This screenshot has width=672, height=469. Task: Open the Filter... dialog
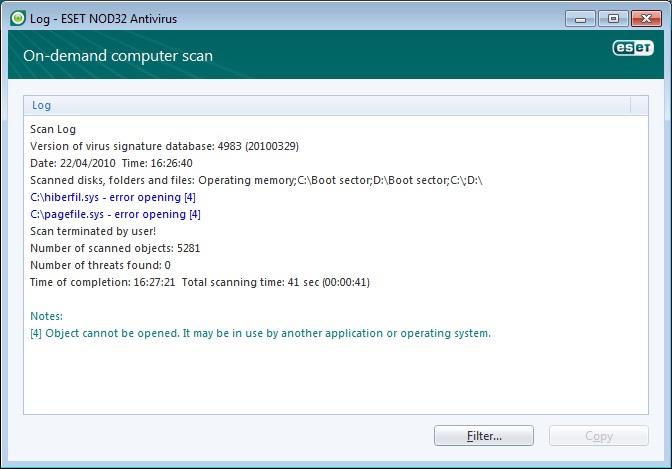pos(484,436)
